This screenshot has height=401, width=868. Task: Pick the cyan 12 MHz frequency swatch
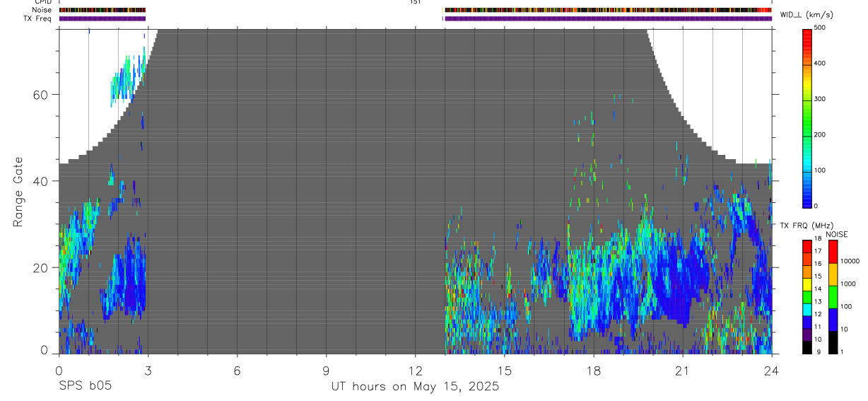807,310
